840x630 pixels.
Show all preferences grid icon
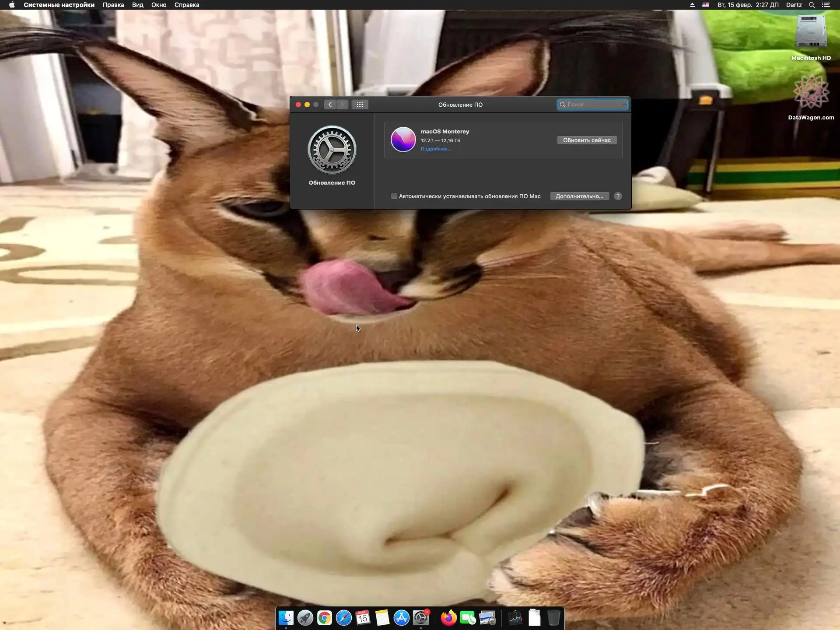tap(360, 105)
